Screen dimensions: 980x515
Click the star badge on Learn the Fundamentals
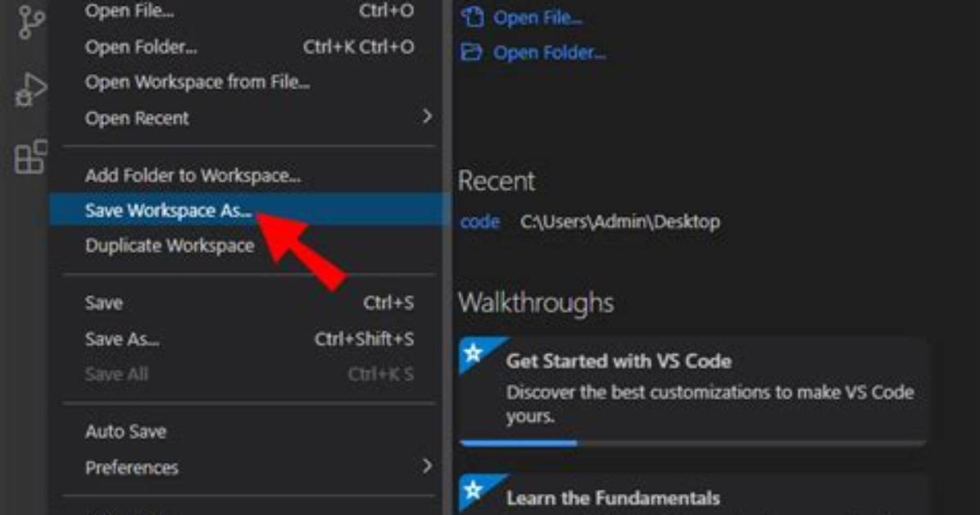click(473, 490)
